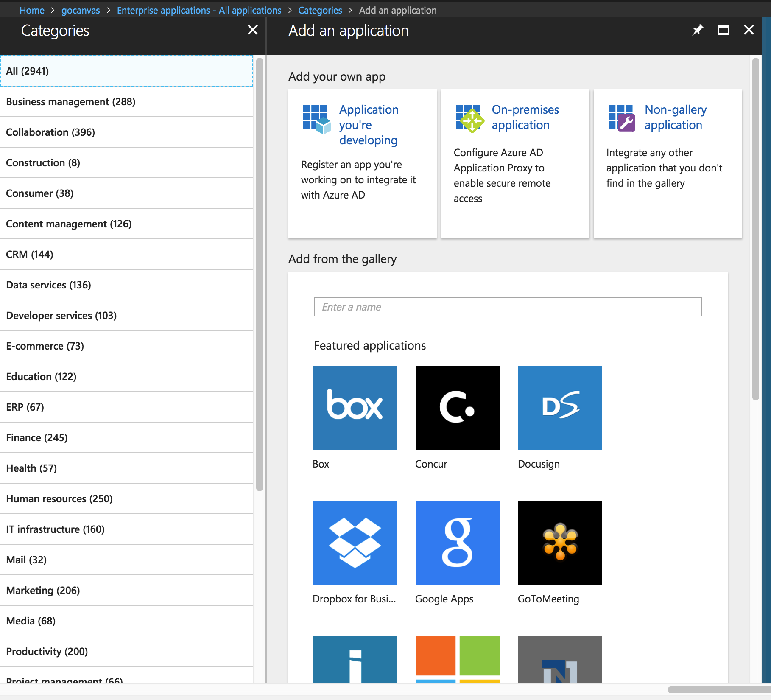Show the Productivity (200) category

[126, 652]
